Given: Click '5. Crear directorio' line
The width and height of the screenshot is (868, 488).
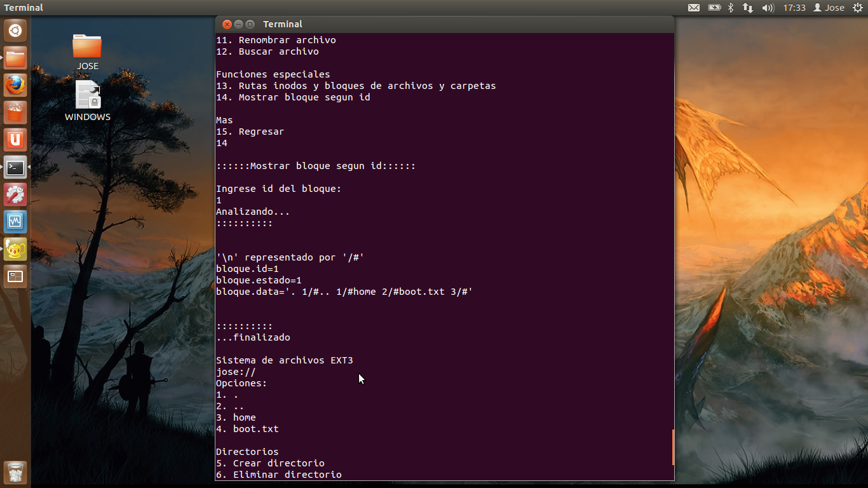Looking at the screenshot, I should (x=270, y=463).
